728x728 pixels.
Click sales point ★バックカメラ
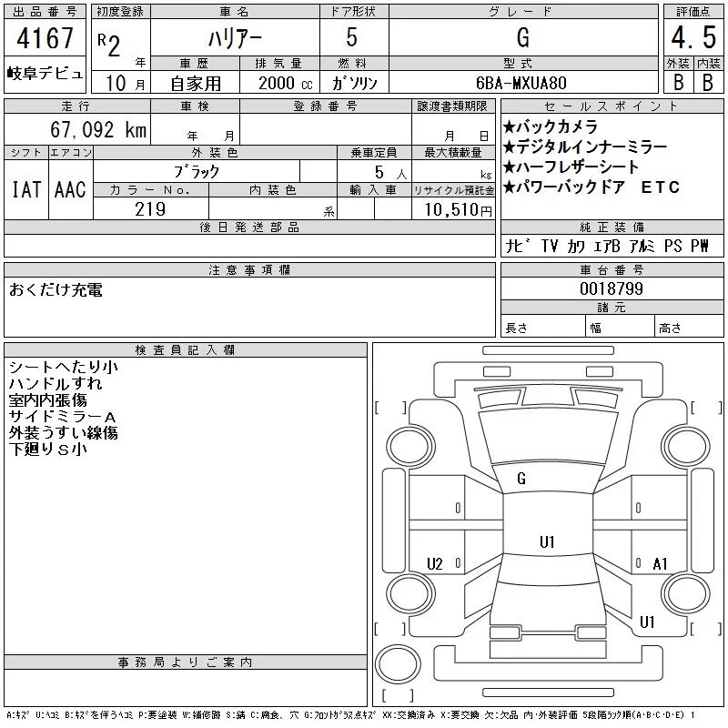[x=551, y=126]
